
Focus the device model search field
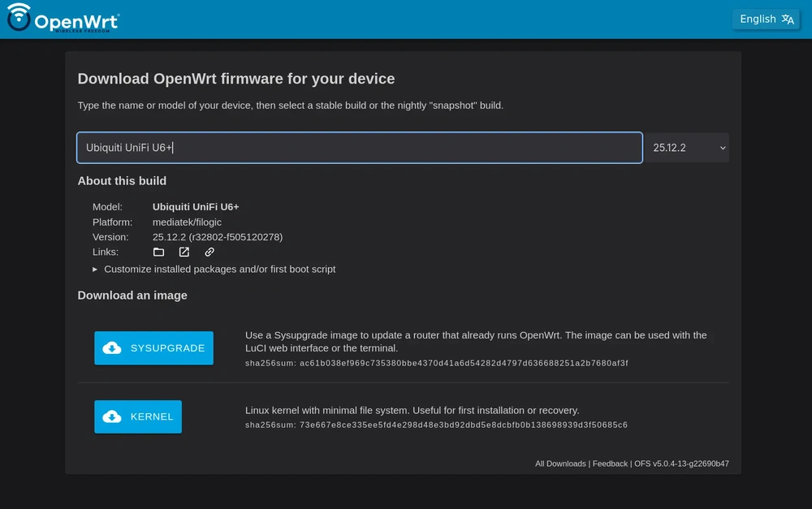point(360,148)
